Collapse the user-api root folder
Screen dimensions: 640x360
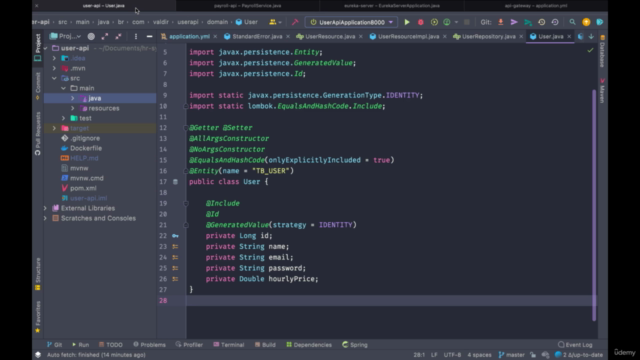pyautogui.click(x=45, y=48)
